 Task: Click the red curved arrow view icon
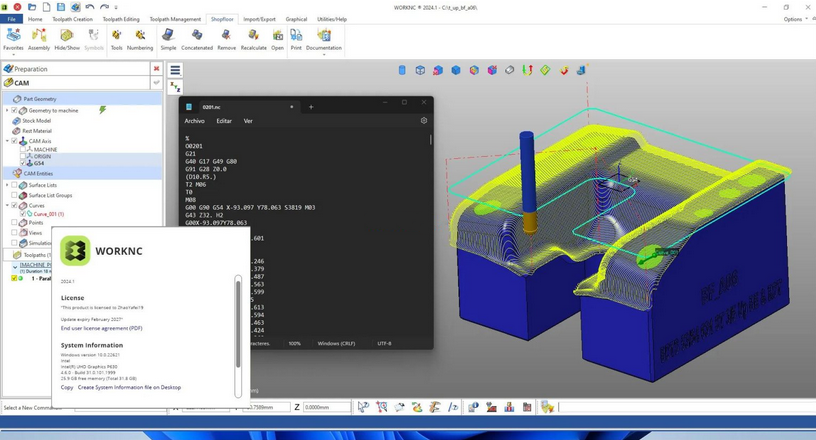coord(564,70)
